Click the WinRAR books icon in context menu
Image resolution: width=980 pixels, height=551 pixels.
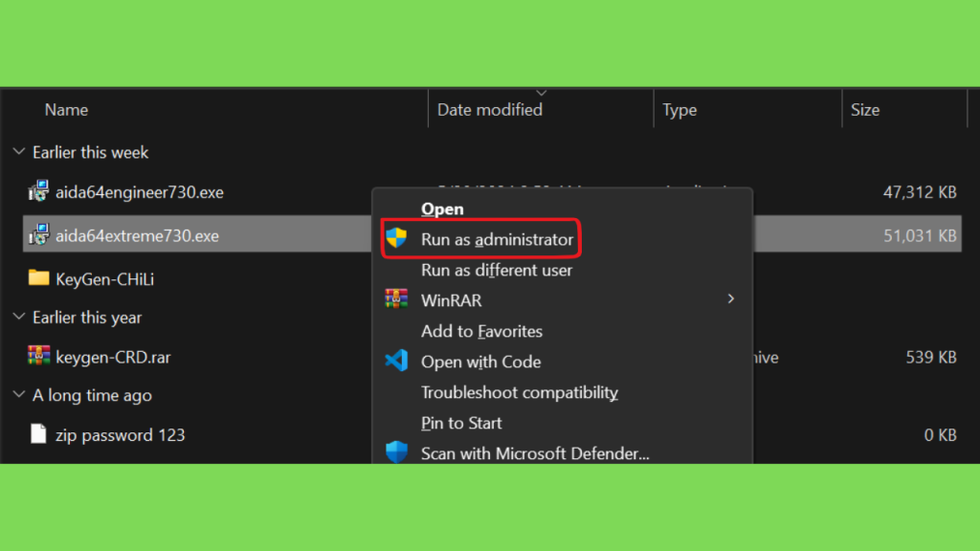click(396, 299)
